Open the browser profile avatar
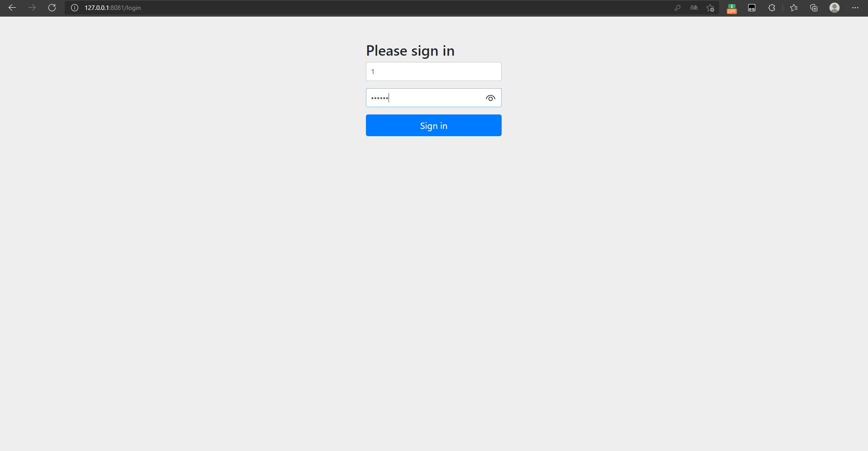This screenshot has width=868, height=451. 835,8
